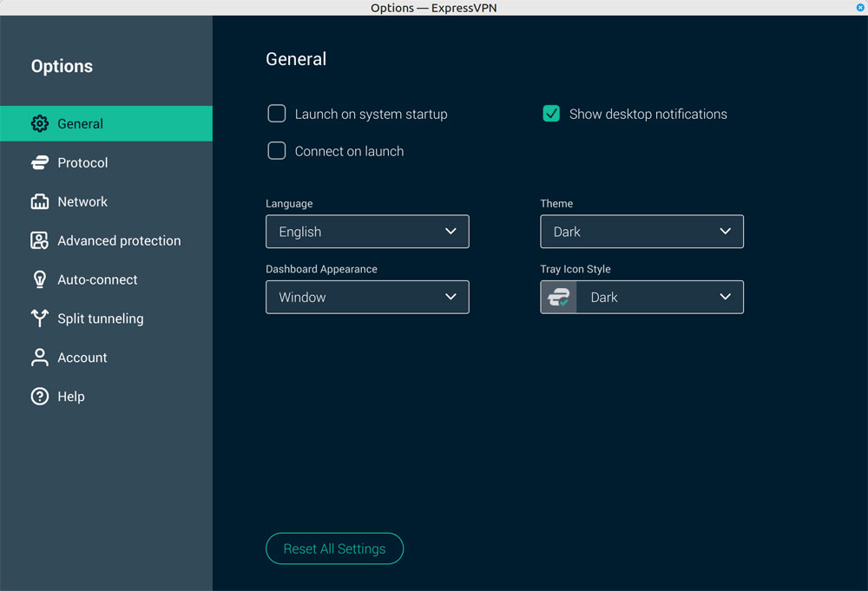Click the Network ethernet port icon
Screen dimensions: 868x591
click(40, 201)
